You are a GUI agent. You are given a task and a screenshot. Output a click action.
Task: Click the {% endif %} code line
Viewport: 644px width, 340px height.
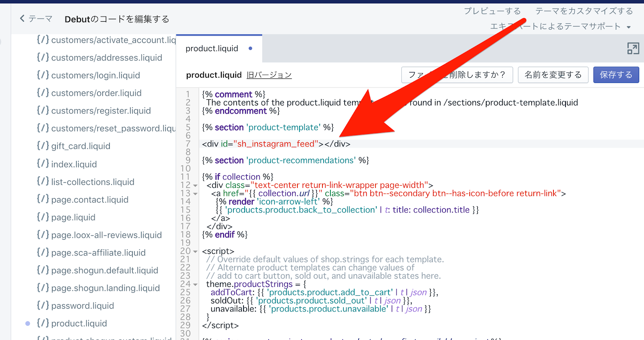pos(225,235)
